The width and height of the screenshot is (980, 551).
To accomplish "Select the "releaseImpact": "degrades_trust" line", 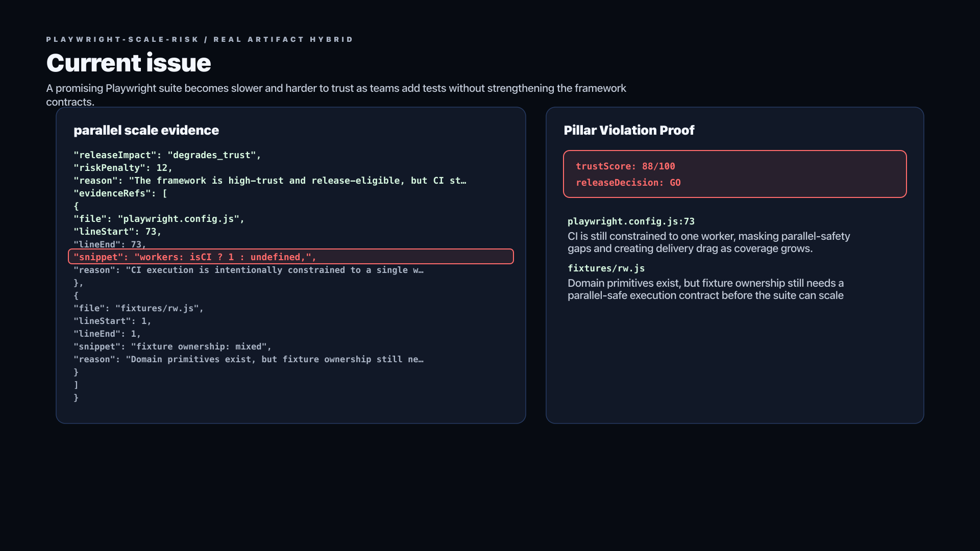I will 167,155.
